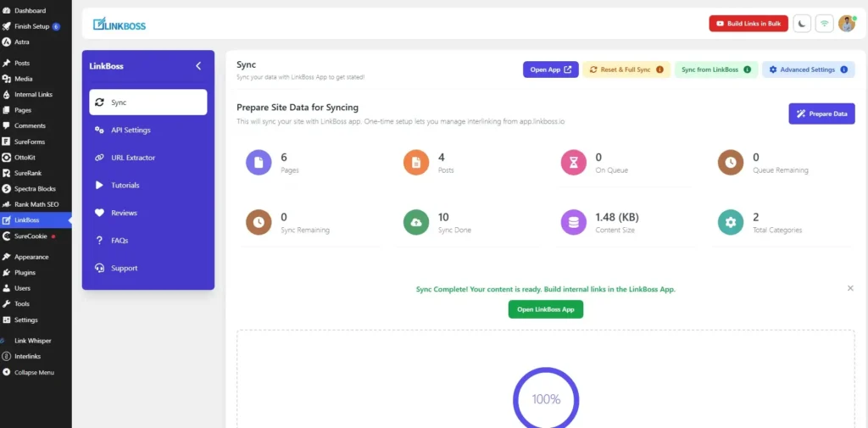
Task: Click the Total Categories gear icon
Action: [x=731, y=222]
